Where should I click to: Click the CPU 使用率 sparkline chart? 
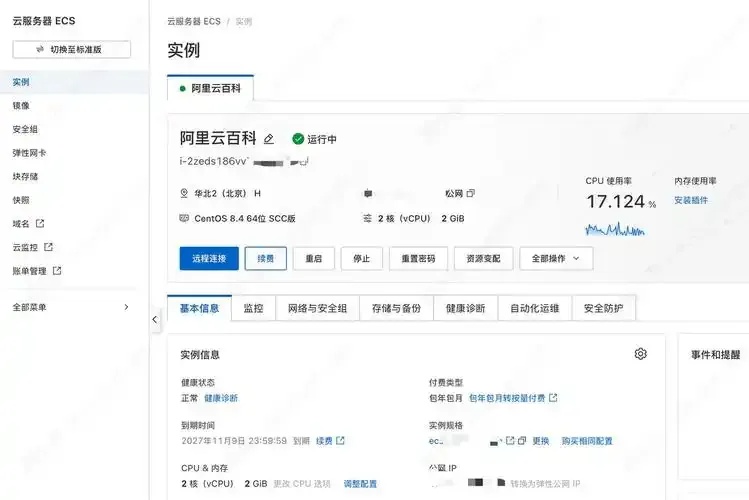pos(615,229)
